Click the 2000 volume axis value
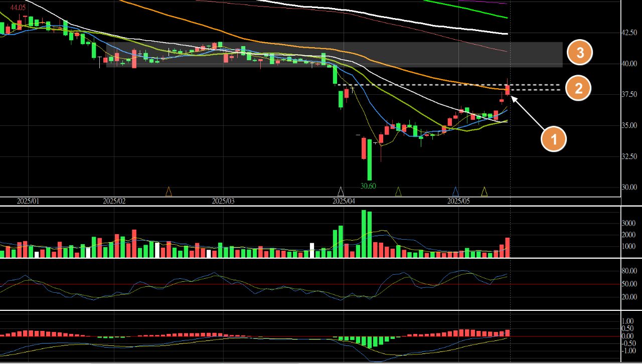Image resolution: width=642 pixels, height=364 pixels. [x=629, y=235]
